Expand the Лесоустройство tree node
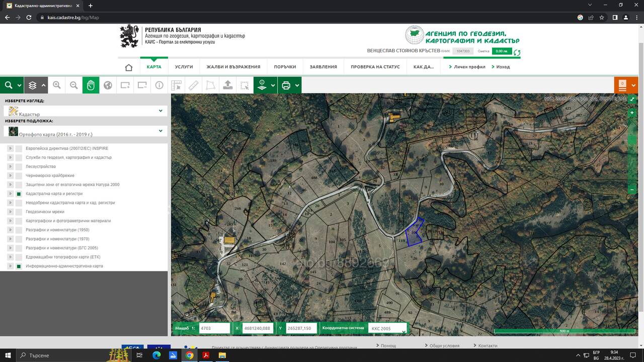Image resolution: width=644 pixels, height=362 pixels. [x=10, y=167]
